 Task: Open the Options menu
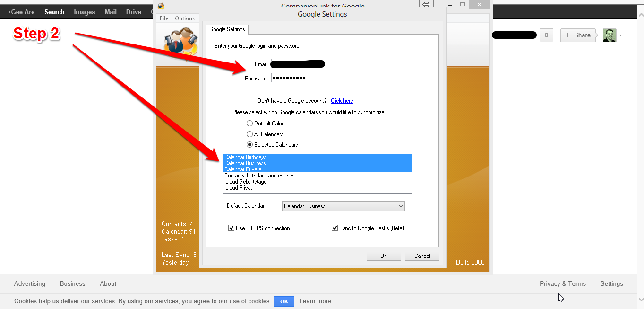tap(185, 18)
